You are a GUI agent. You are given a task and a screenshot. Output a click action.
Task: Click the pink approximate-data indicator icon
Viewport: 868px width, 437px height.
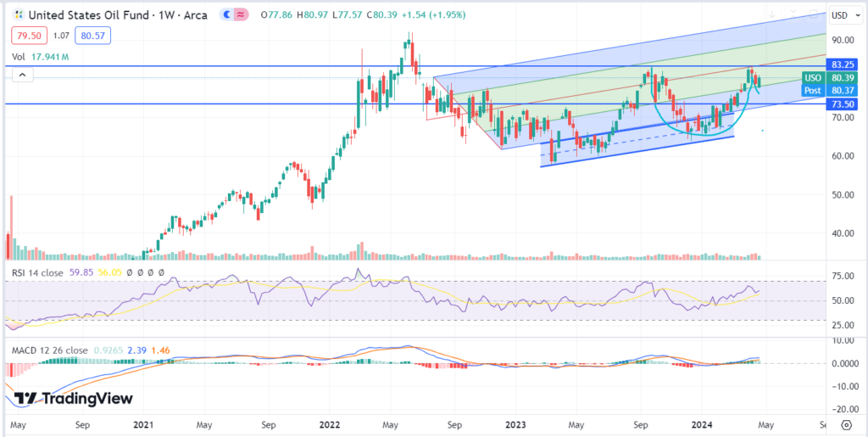click(240, 15)
